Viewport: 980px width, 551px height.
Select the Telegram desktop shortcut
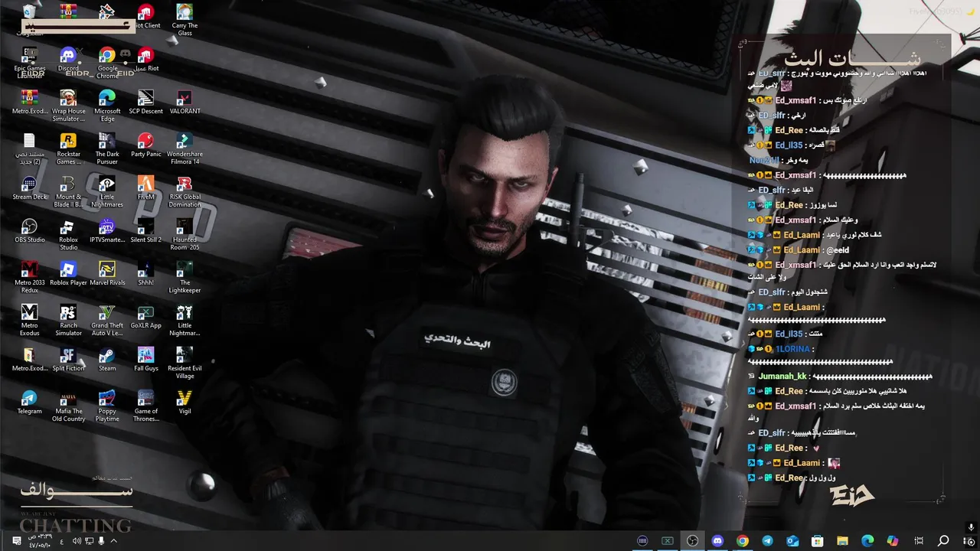click(x=29, y=403)
